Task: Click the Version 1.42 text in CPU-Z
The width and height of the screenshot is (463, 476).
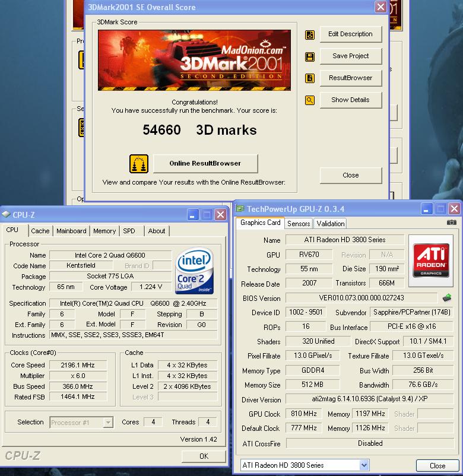Action: [x=199, y=439]
